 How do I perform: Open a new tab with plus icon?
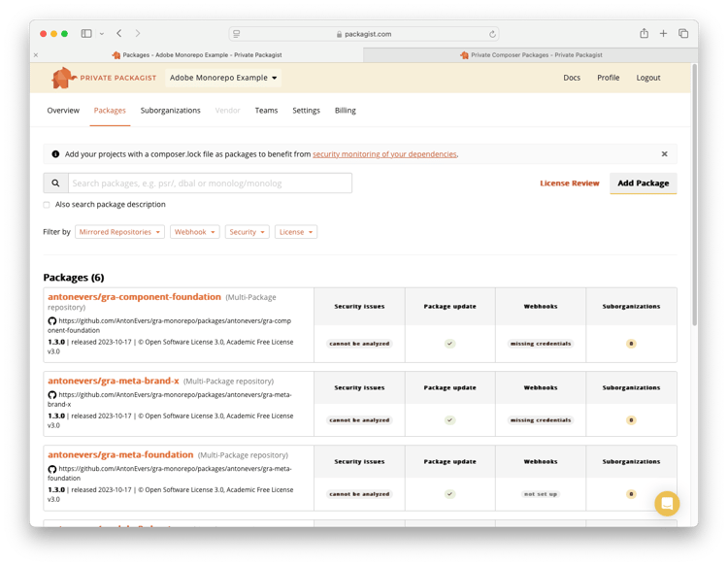click(663, 33)
